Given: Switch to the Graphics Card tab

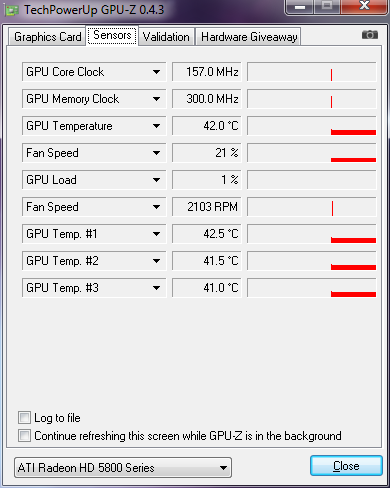Looking at the screenshot, I should (x=47, y=37).
